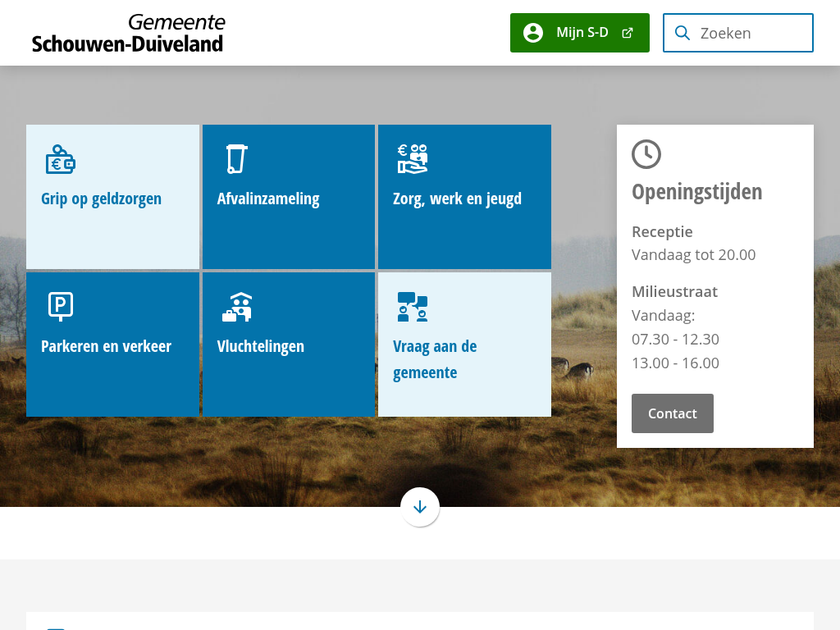Open Vraag aan de gemeente
This screenshot has height=630, width=840.
tap(435, 359)
